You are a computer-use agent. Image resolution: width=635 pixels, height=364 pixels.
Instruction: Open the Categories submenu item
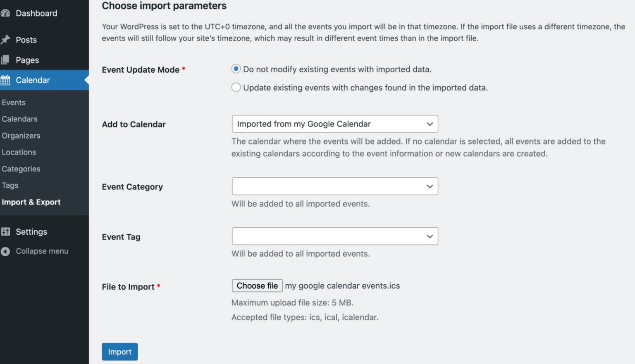(x=21, y=169)
